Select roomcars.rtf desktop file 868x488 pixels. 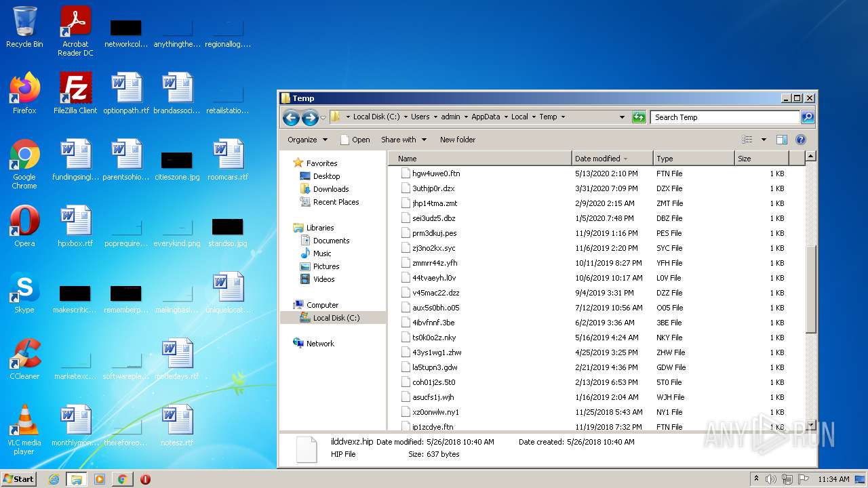point(228,160)
